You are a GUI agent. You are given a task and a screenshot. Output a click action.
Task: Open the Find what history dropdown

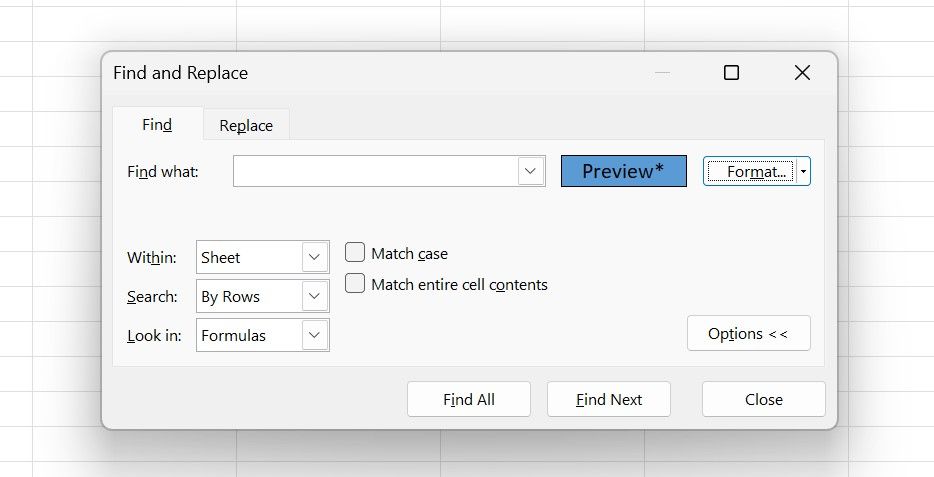point(531,171)
